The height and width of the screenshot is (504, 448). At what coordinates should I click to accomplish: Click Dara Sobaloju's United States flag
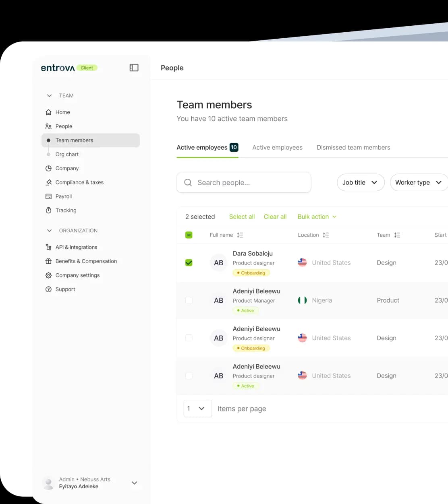[302, 262]
